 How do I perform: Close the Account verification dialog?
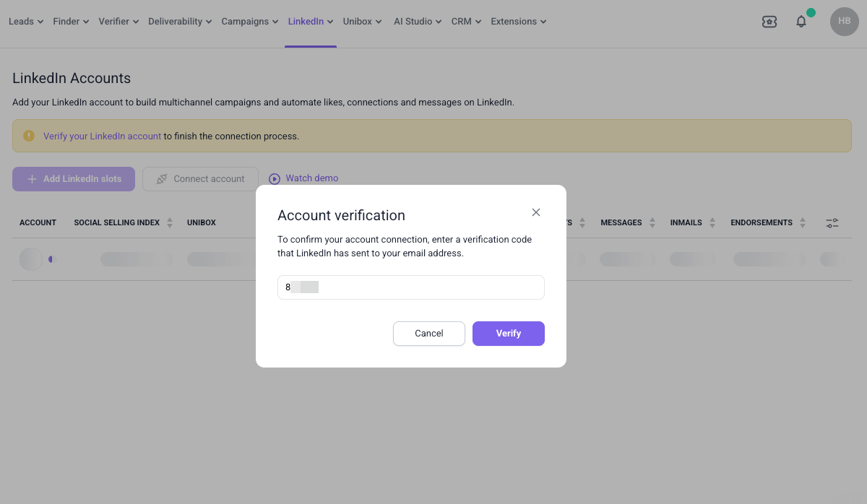tap(536, 212)
